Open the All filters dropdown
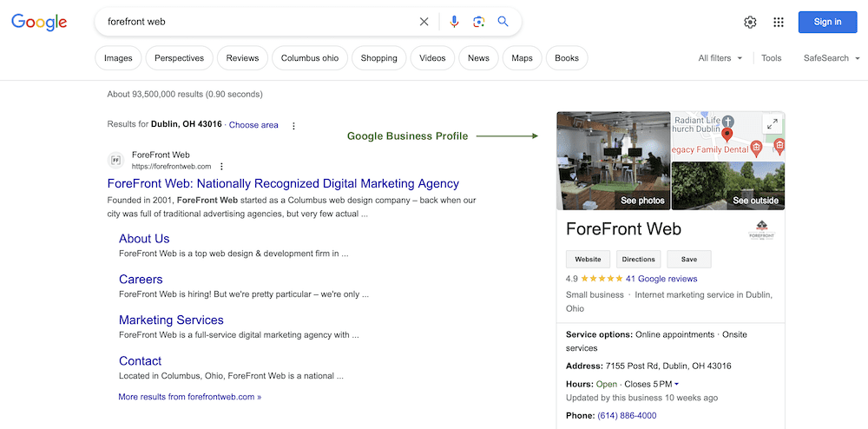868x429 pixels. 720,58
